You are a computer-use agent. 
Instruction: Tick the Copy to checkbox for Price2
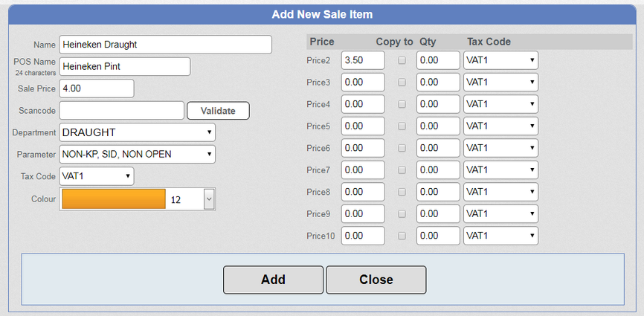(402, 60)
